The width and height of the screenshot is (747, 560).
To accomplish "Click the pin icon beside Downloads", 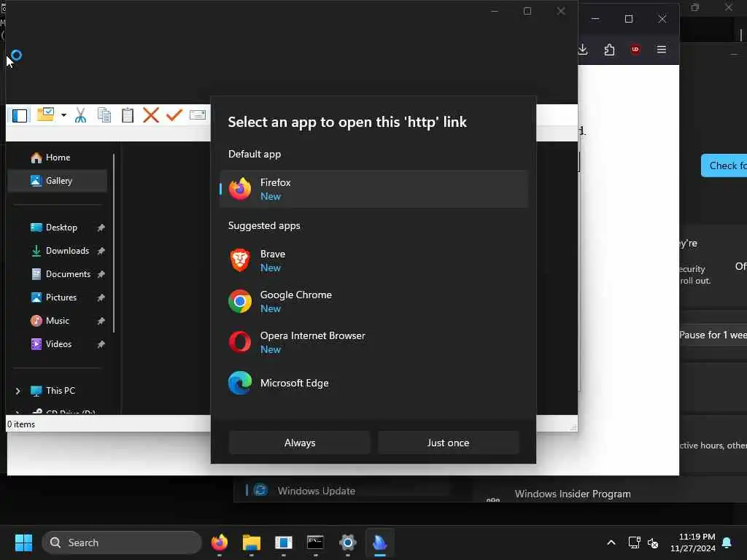I will click(x=101, y=251).
